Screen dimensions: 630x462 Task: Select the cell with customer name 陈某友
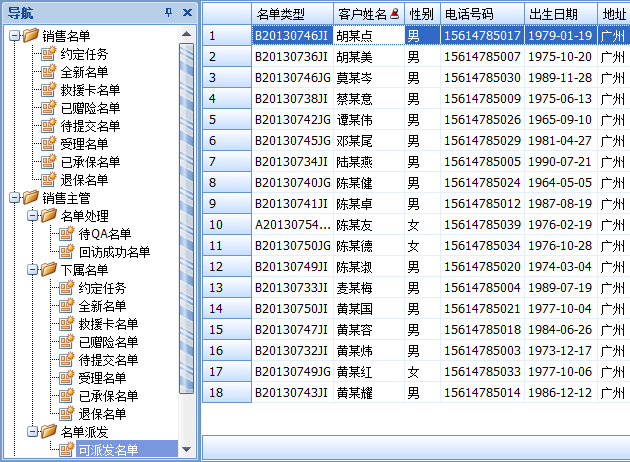click(x=367, y=224)
